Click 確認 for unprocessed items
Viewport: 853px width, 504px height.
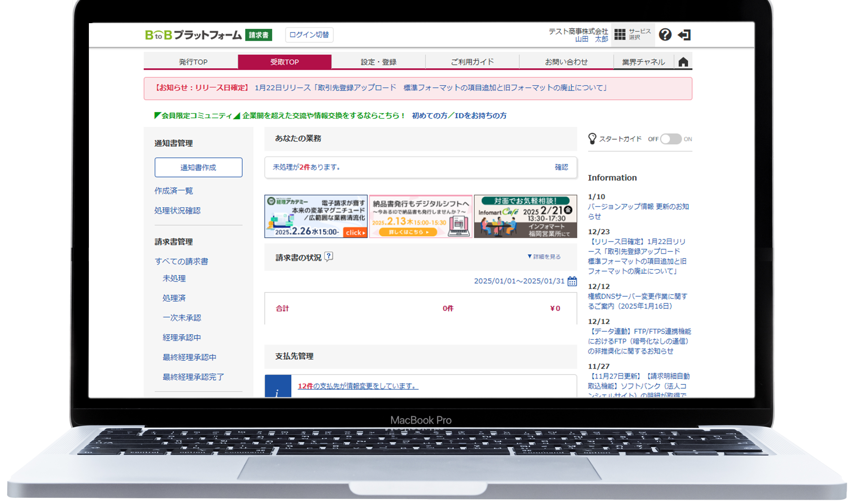click(x=561, y=167)
